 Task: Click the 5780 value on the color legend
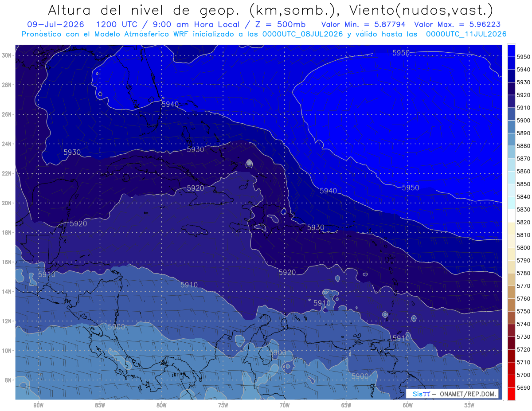[524, 273]
